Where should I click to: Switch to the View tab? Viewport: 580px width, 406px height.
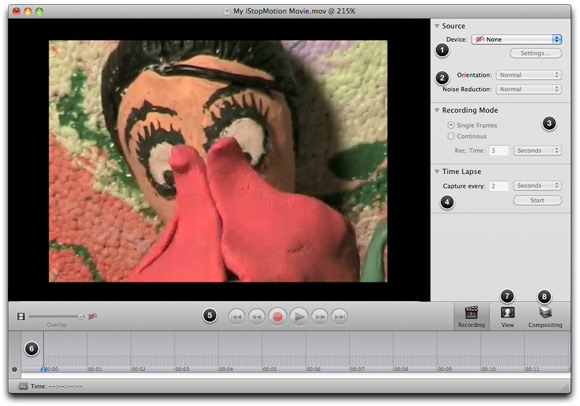click(x=508, y=317)
